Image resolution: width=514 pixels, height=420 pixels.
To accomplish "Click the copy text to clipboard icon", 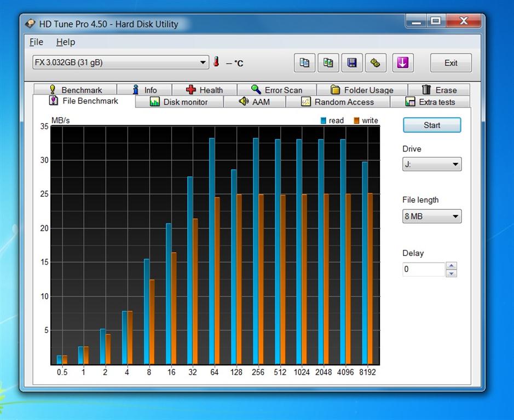I will pyautogui.click(x=304, y=63).
